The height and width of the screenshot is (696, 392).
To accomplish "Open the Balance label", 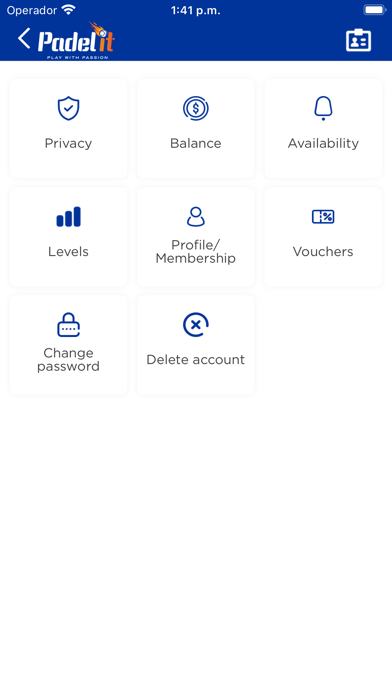I will 196,143.
